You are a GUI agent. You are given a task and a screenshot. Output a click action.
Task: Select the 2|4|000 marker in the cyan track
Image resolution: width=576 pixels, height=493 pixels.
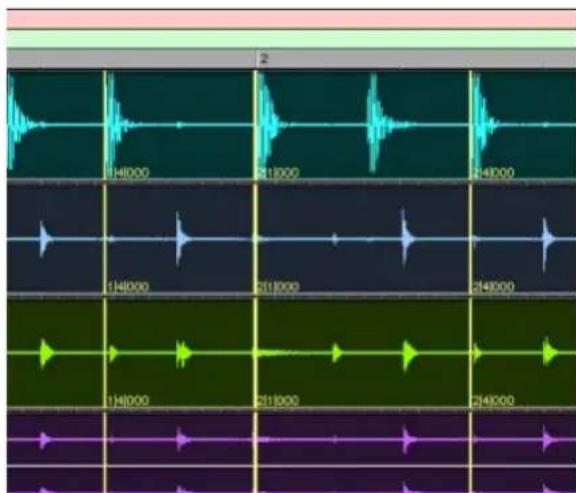493,173
